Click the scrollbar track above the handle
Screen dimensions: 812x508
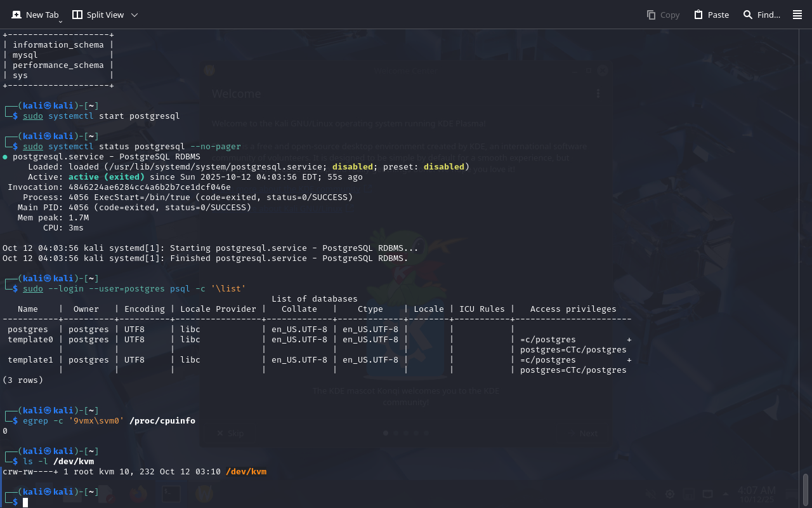pos(806,254)
